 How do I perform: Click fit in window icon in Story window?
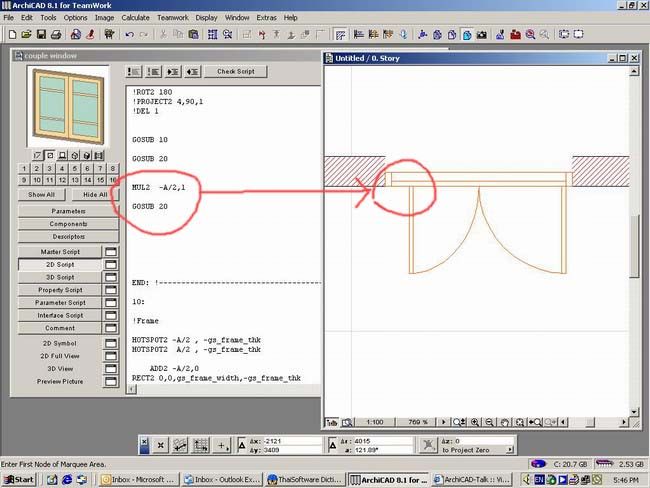519,422
